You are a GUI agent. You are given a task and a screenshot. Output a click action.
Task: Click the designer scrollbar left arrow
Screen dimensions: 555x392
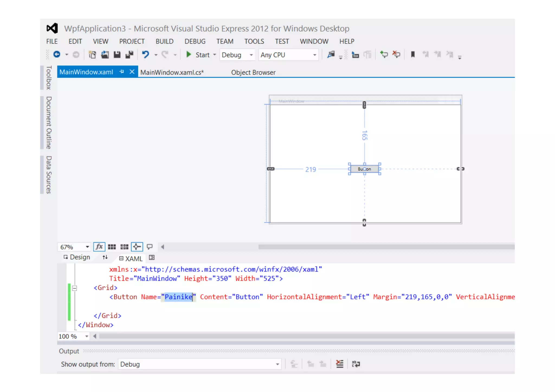click(x=163, y=247)
